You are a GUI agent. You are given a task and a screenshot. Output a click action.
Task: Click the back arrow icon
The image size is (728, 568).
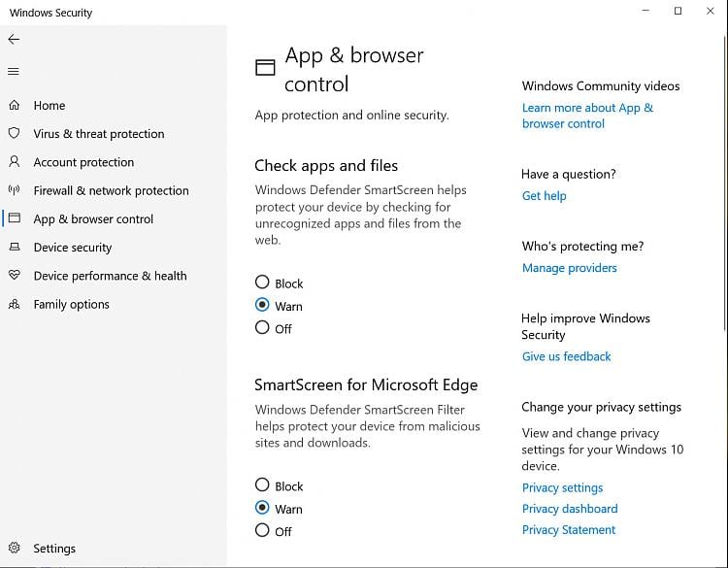coord(14,40)
